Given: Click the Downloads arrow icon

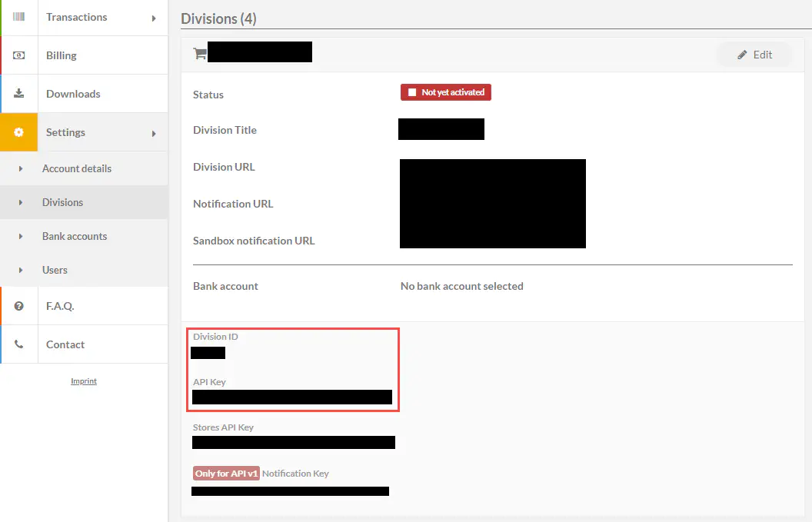Looking at the screenshot, I should (x=18, y=94).
